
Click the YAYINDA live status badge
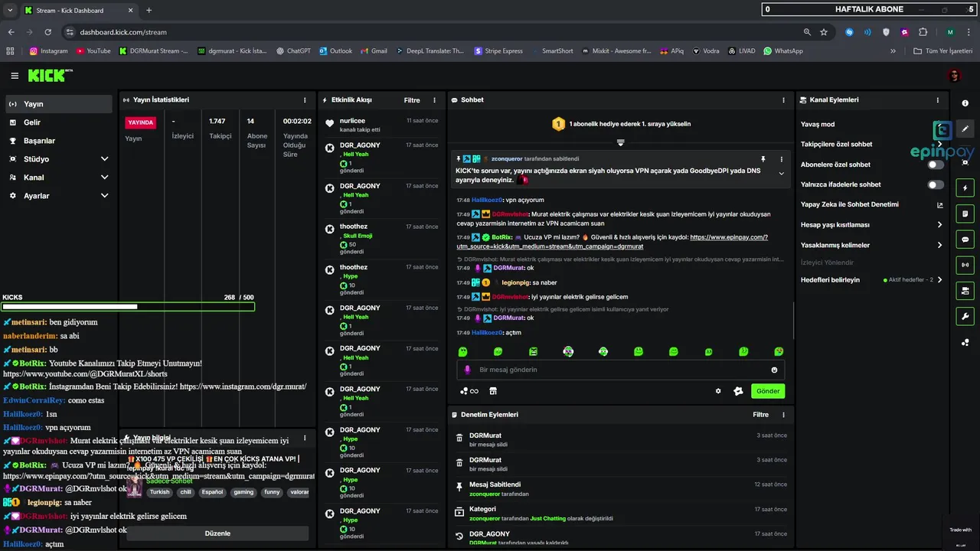tap(141, 122)
